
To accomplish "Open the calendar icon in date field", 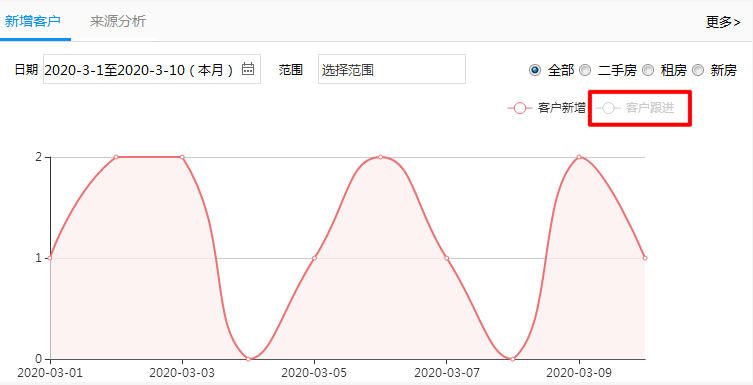I will pos(248,69).
